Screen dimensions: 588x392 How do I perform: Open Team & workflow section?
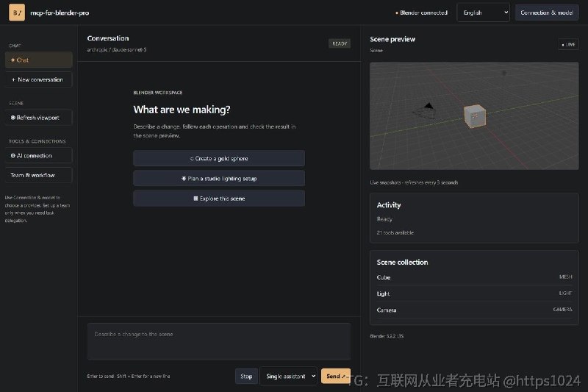pyautogui.click(x=39, y=175)
